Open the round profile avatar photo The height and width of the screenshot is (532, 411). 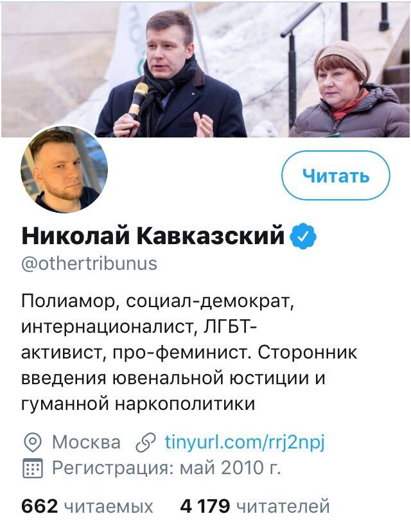[64, 170]
